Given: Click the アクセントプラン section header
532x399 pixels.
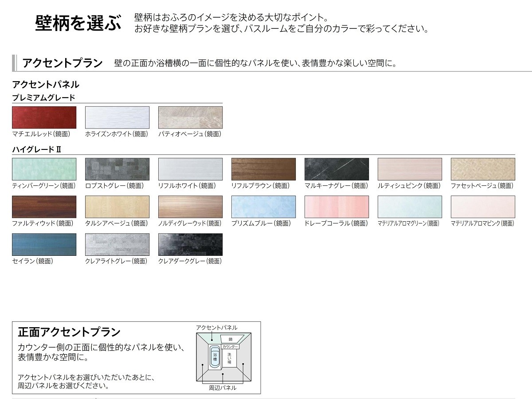Looking at the screenshot, I should 63,63.
